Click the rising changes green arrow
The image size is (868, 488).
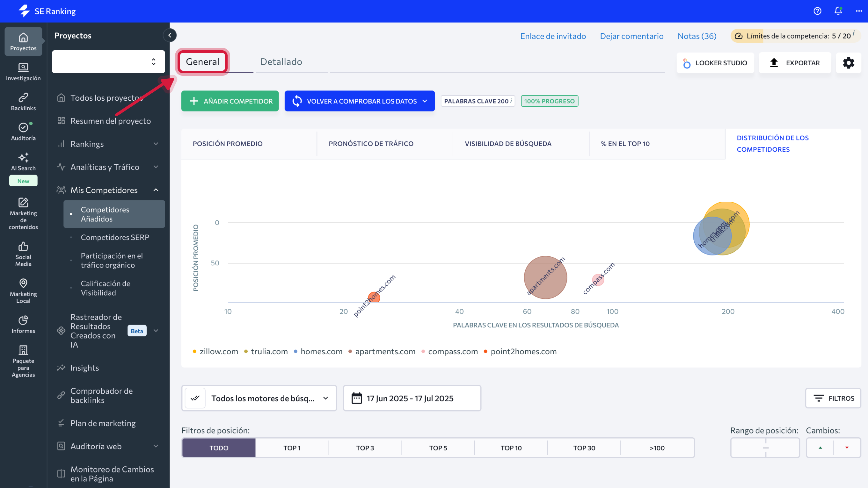(x=820, y=448)
